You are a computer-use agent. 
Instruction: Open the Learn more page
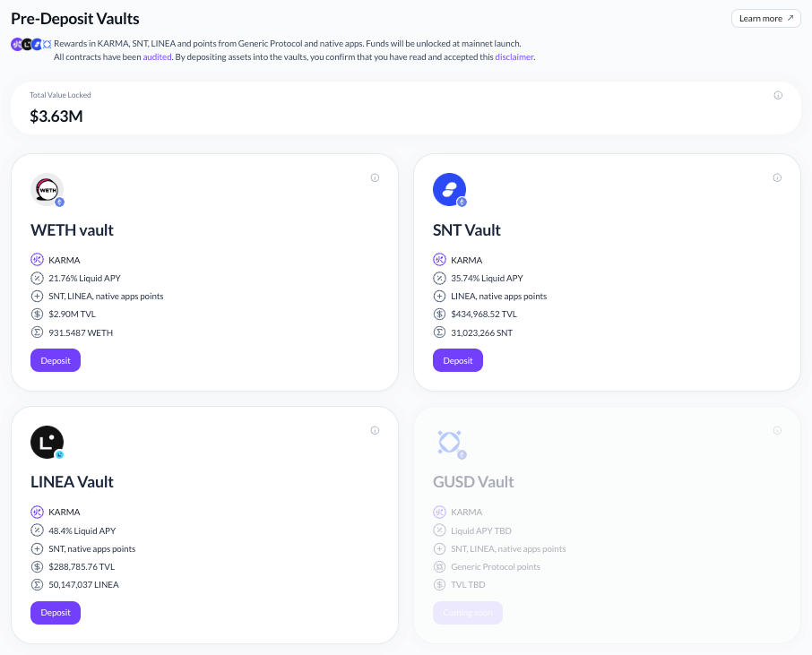[x=765, y=18]
